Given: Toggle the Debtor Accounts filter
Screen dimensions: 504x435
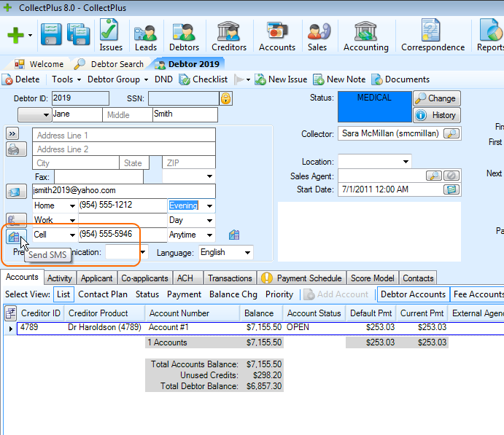Looking at the screenshot, I should [414, 294].
